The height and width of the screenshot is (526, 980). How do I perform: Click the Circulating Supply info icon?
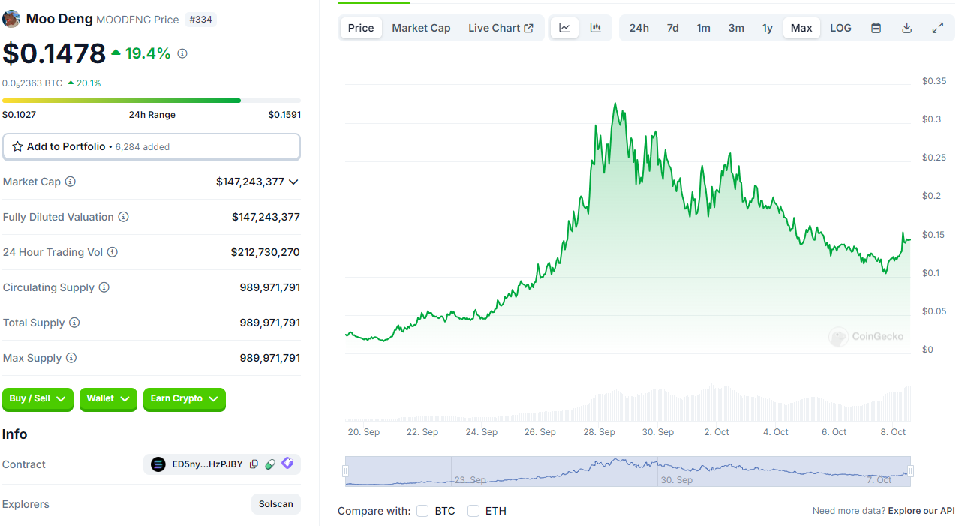[x=104, y=287]
